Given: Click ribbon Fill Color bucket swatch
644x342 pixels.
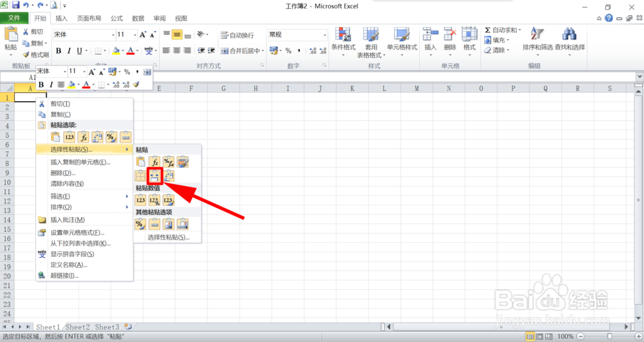Looking at the screenshot, I should click(116, 50).
